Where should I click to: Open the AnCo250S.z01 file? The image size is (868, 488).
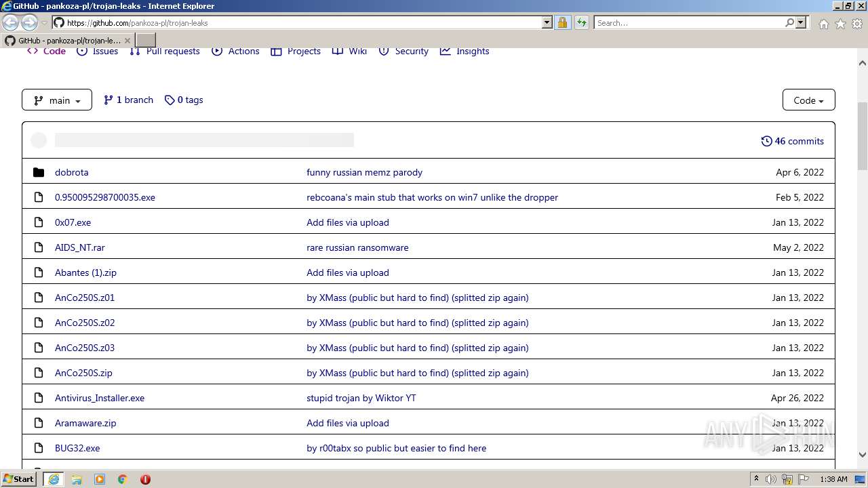(85, 298)
